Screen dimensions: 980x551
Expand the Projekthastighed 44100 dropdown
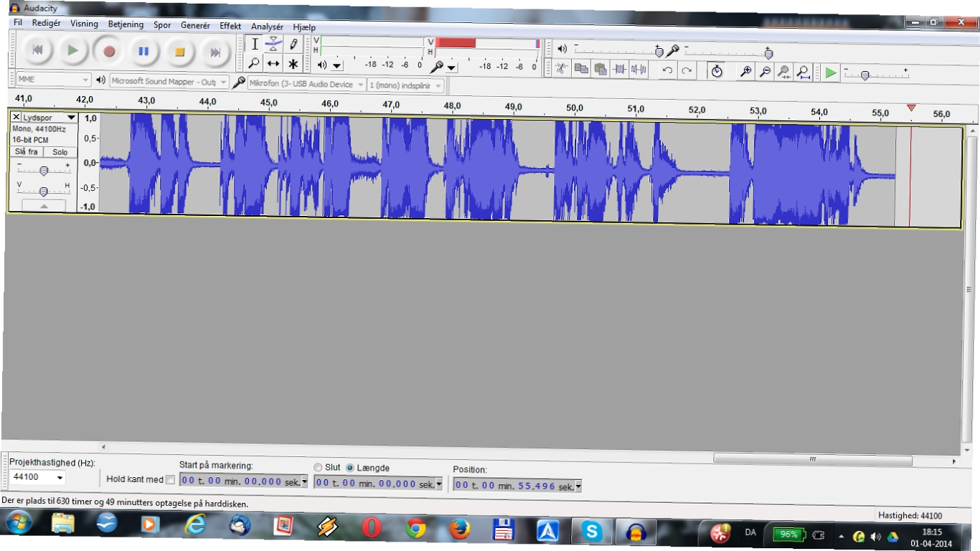click(38, 477)
